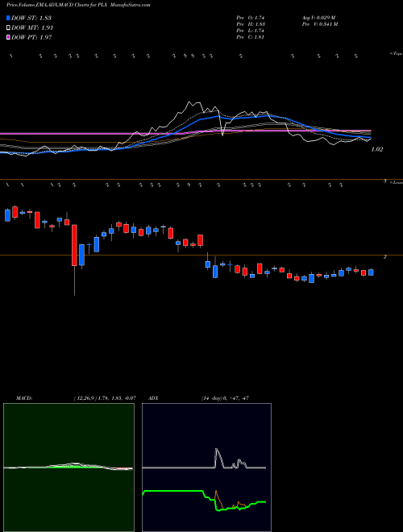Click the blue DOW ST legend swatch
The height and width of the screenshot is (532, 403).
click(x=8, y=18)
